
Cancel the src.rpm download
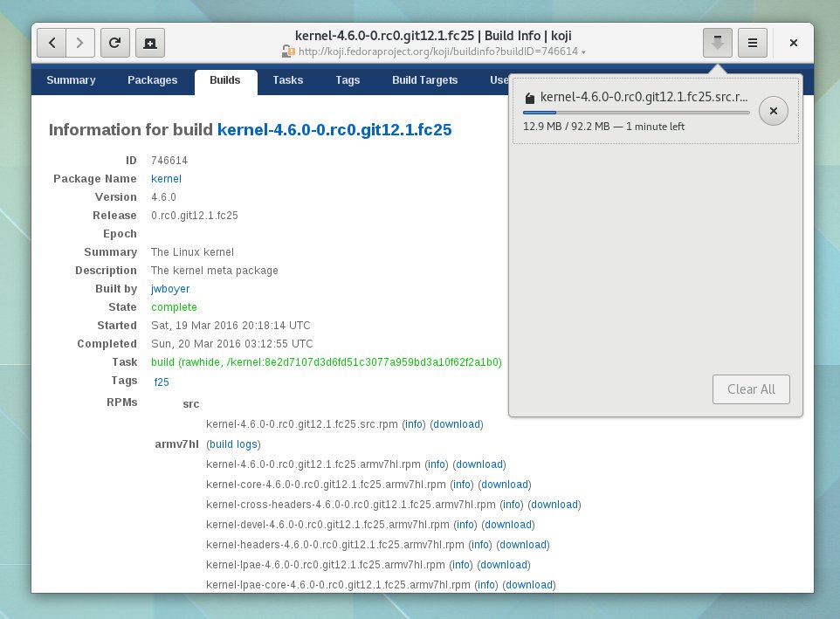[x=774, y=111]
